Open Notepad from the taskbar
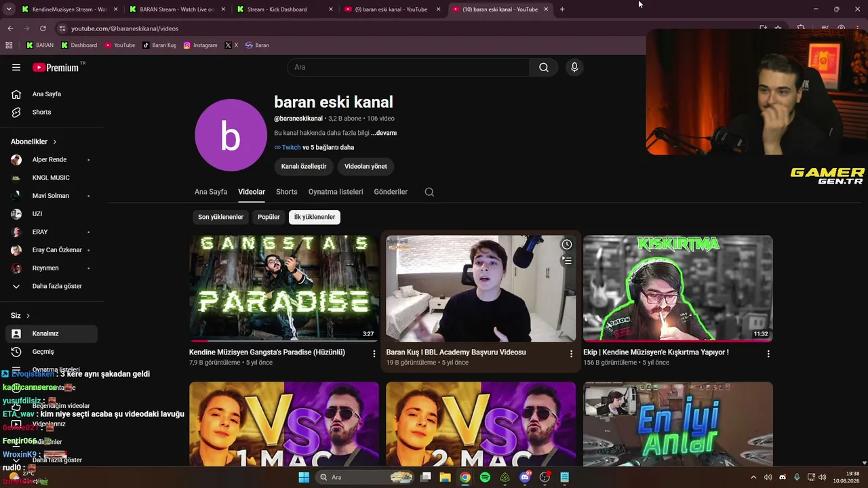The height and width of the screenshot is (488, 868). (564, 477)
